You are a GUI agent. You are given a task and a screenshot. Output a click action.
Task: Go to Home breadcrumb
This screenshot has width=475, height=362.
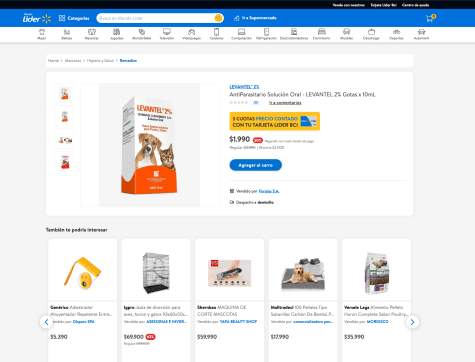(x=53, y=61)
